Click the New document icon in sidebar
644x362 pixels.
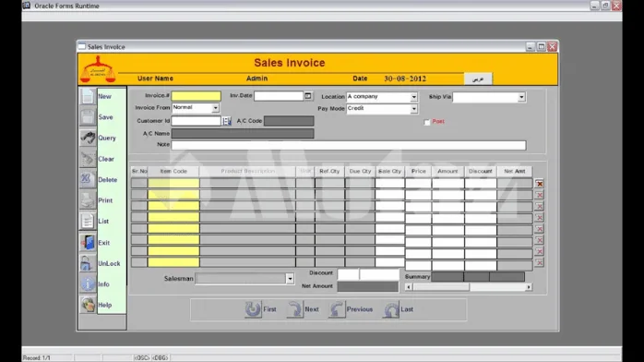point(88,96)
